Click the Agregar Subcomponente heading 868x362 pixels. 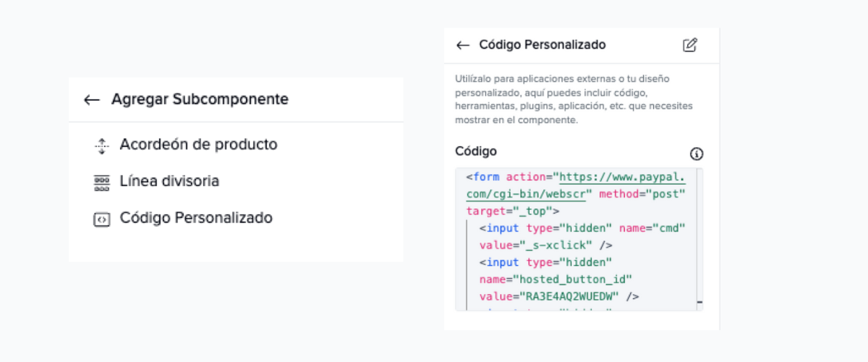coord(200,100)
